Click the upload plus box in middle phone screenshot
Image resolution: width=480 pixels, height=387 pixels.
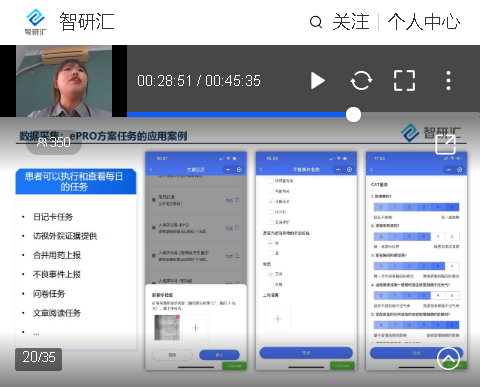pyautogui.click(x=278, y=319)
